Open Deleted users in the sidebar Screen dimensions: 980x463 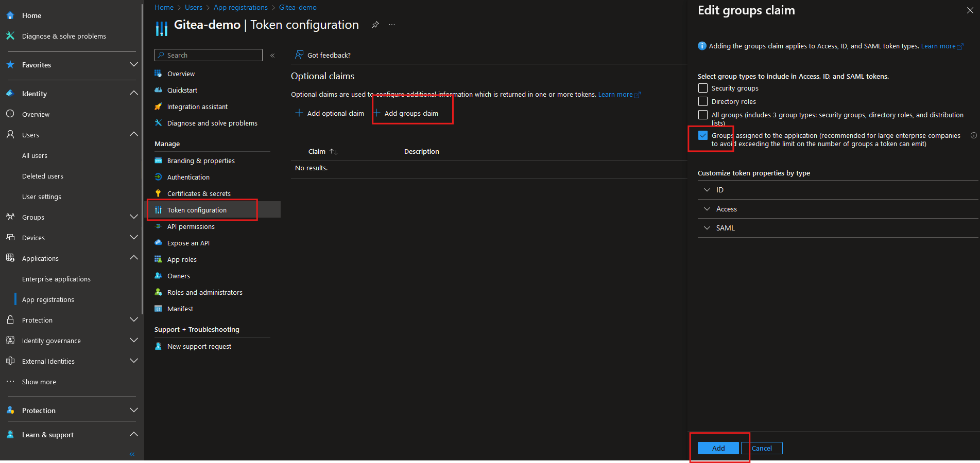point(43,176)
